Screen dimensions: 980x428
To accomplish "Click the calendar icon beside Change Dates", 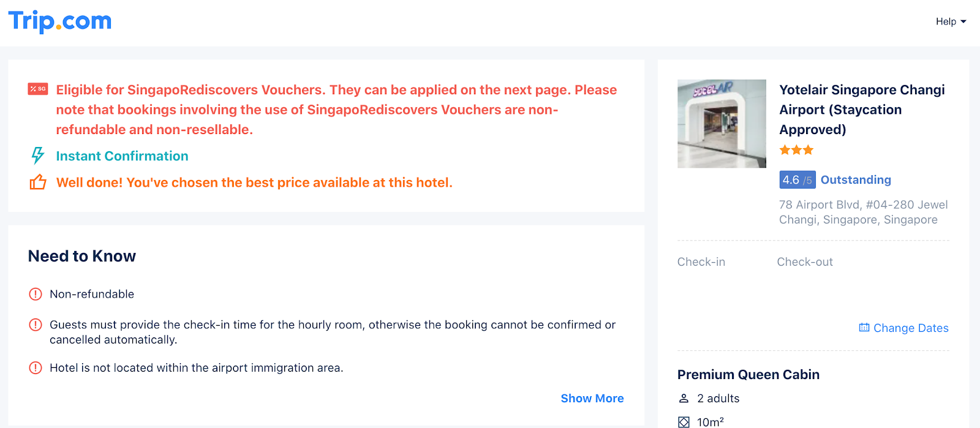I will [x=864, y=328].
